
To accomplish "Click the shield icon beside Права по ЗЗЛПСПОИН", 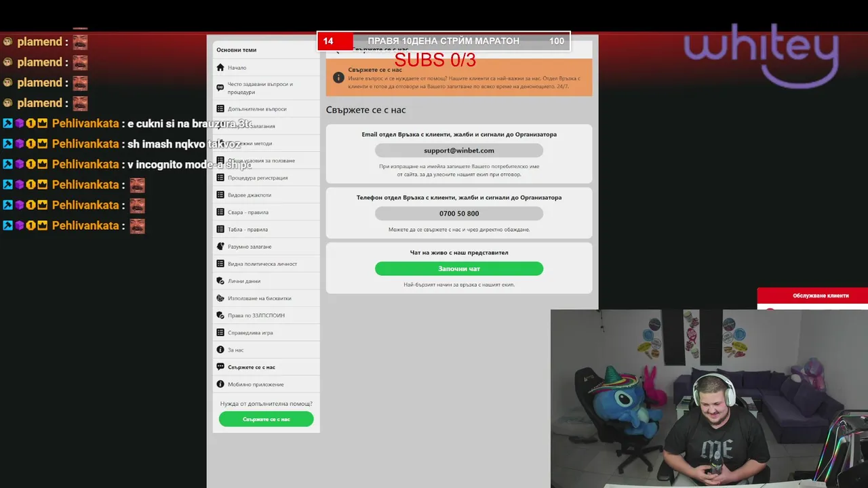I will coord(220,315).
